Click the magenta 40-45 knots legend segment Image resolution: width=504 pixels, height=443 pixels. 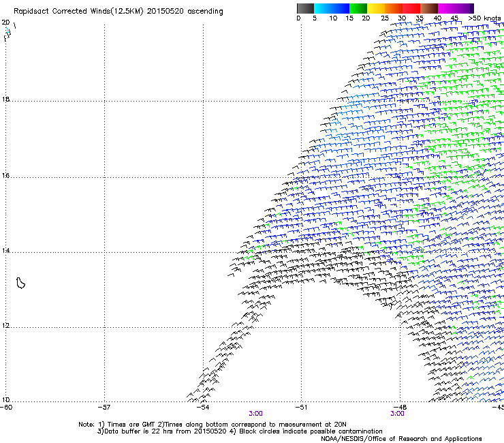tap(447, 8)
